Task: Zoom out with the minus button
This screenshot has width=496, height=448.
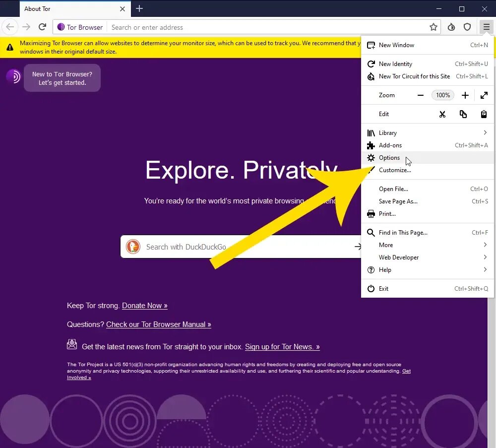Action: click(x=421, y=95)
